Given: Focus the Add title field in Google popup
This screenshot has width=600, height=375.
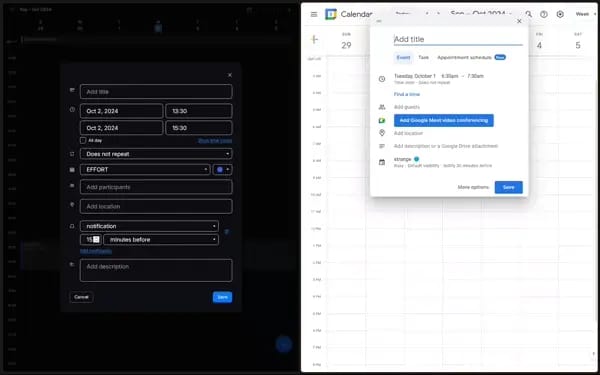Looking at the screenshot, I should point(458,39).
